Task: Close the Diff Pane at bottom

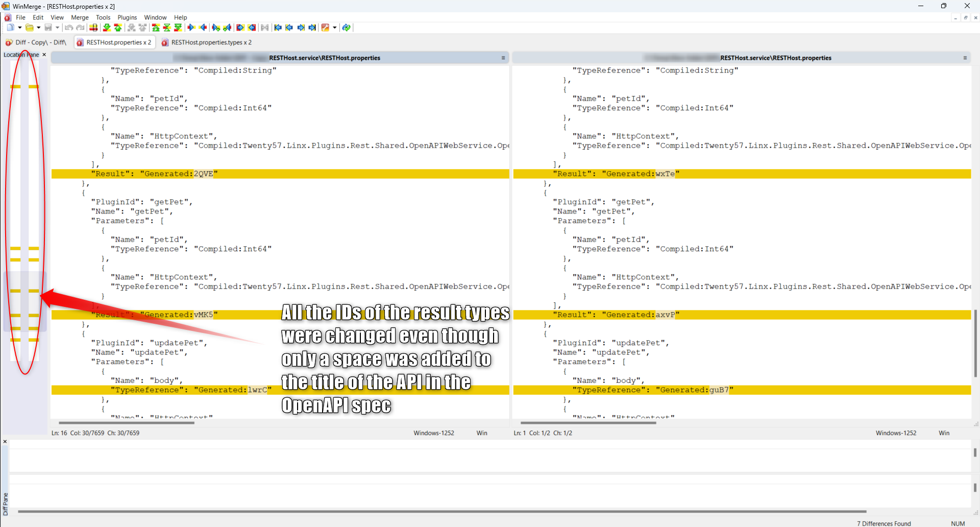Action: point(5,442)
